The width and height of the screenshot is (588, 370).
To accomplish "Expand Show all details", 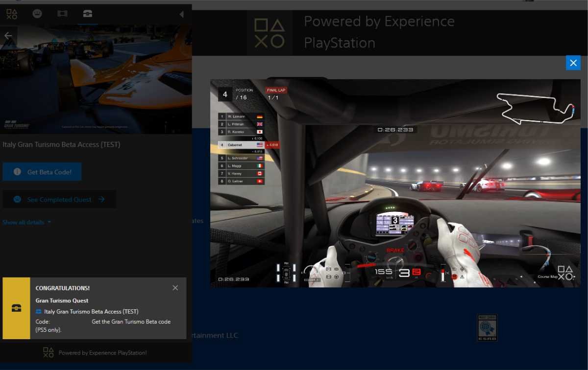I will pyautogui.click(x=27, y=222).
